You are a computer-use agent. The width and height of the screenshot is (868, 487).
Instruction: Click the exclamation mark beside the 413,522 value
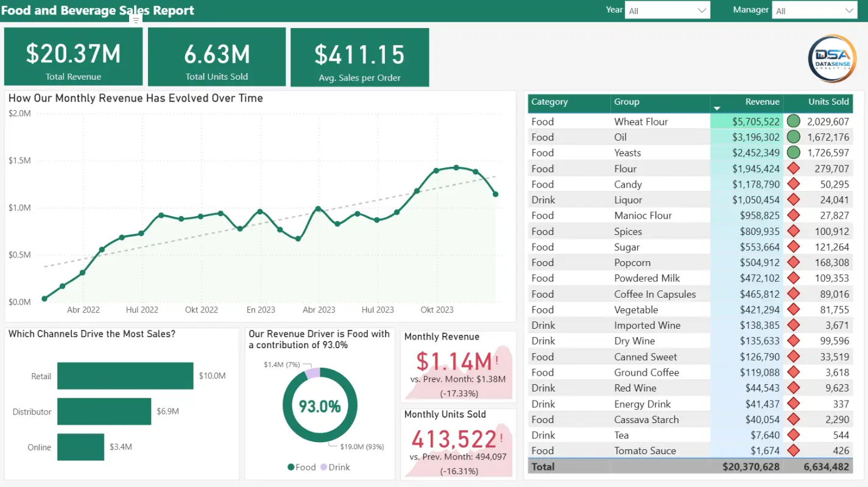click(501, 438)
